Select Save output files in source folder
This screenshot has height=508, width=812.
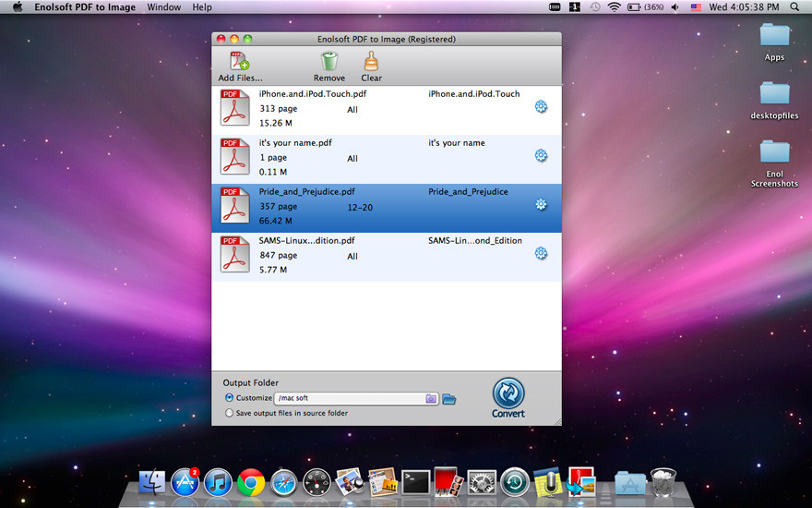229,413
